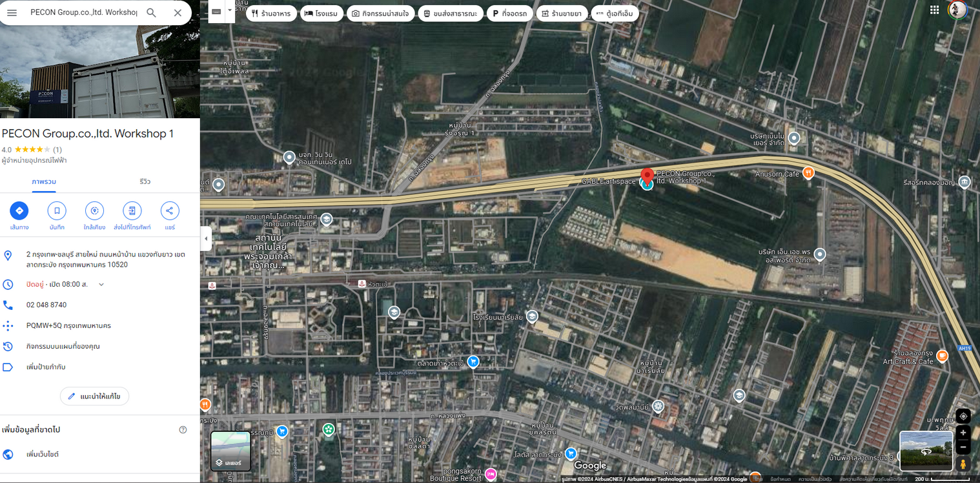Click the my location target button
Screen dimensions: 980x483
coord(963,416)
